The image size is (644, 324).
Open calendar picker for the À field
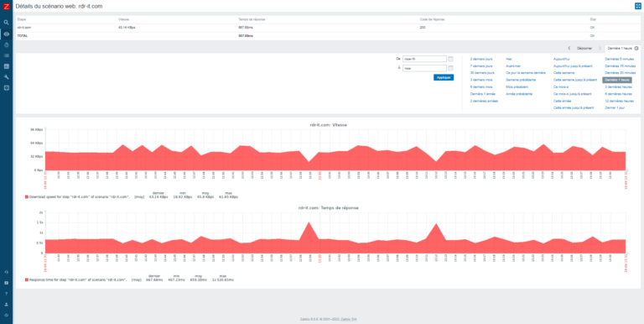[450, 68]
